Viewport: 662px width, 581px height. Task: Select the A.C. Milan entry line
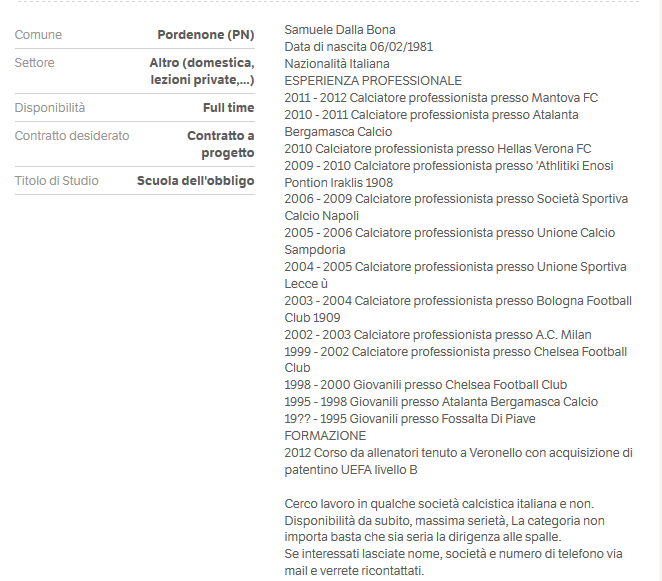point(438,334)
